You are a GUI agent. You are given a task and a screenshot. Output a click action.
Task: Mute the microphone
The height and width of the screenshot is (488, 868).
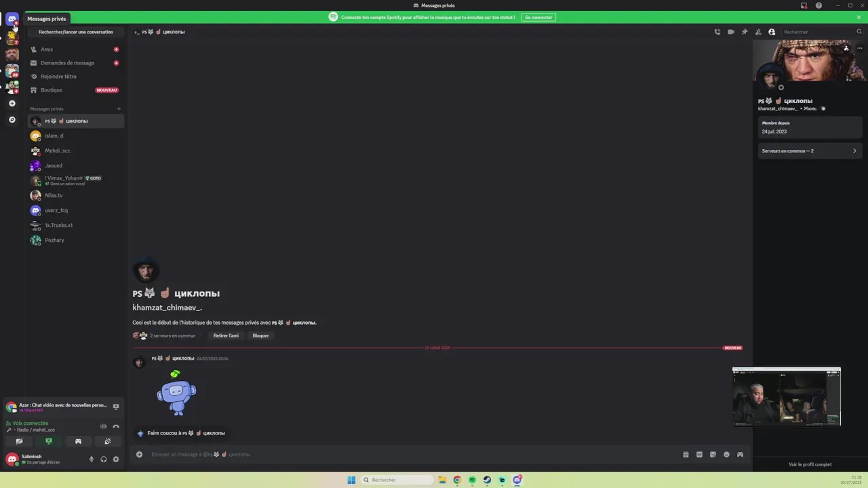92,460
